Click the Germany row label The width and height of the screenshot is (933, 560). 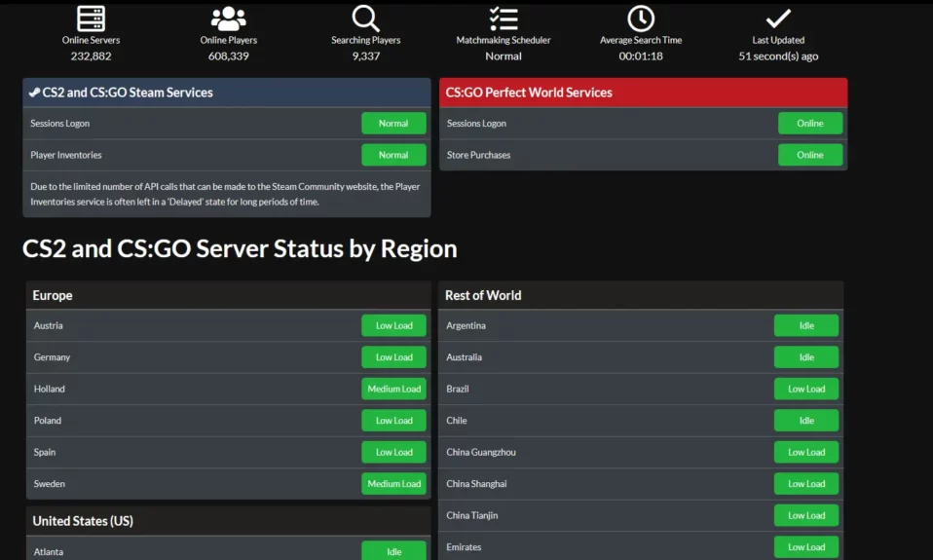click(52, 357)
